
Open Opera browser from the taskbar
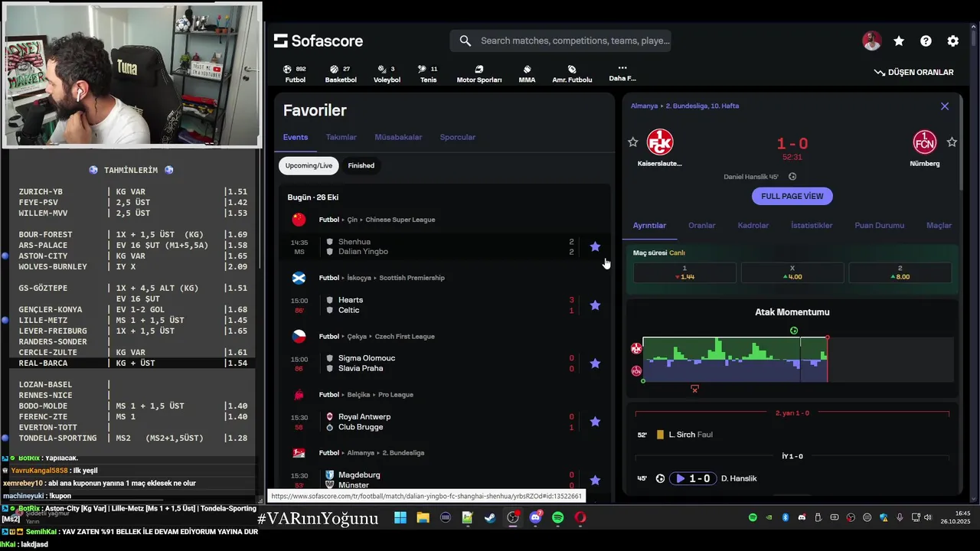point(580,518)
